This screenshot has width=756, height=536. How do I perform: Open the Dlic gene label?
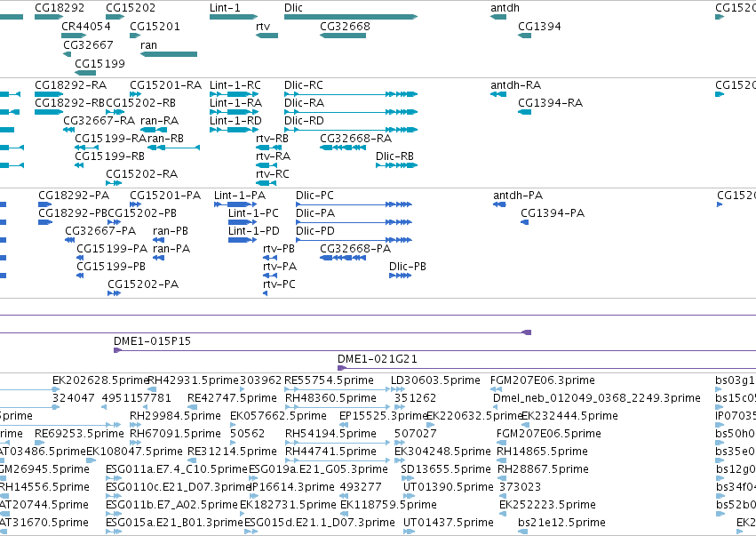(x=293, y=8)
